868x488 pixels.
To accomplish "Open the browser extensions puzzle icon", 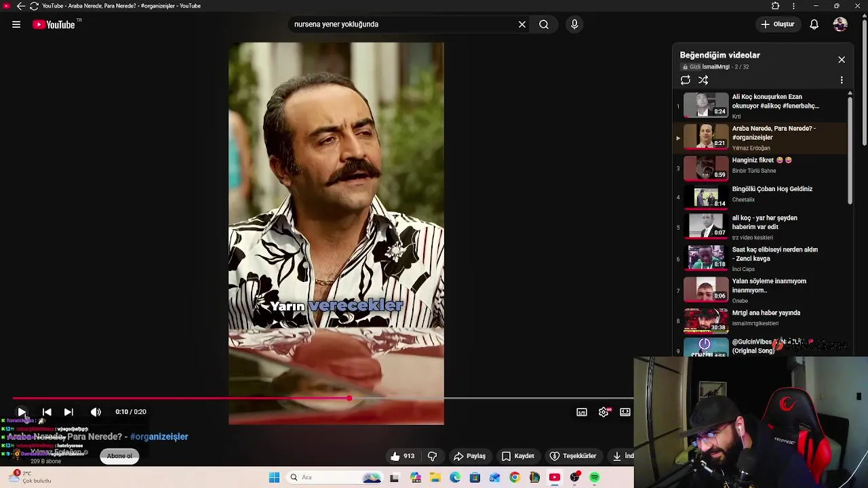I will point(776,6).
